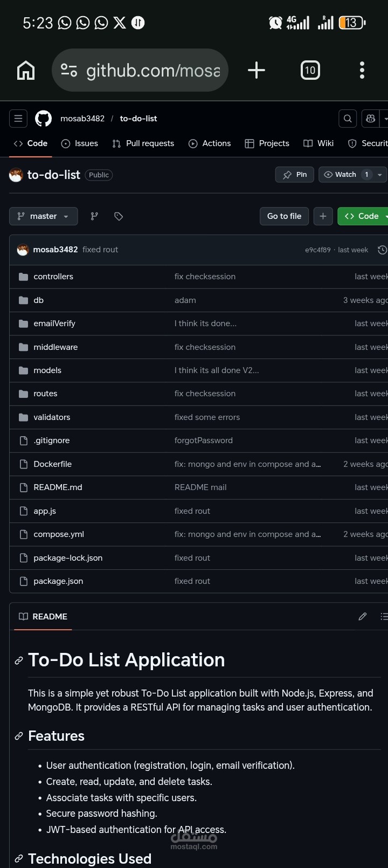Viewport: 388px width, 868px height.
Task: Copy anchor link for Technologies Used heading
Action: coord(19,858)
